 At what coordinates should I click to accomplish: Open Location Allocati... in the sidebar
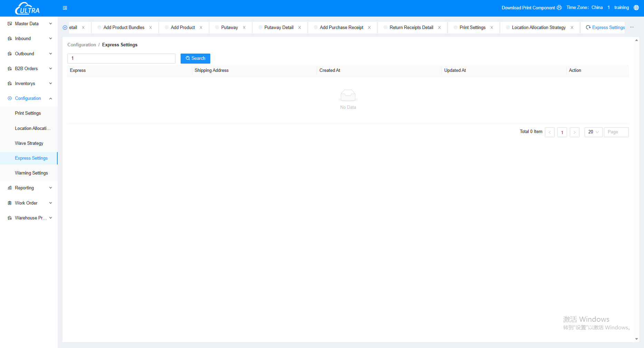click(x=32, y=129)
